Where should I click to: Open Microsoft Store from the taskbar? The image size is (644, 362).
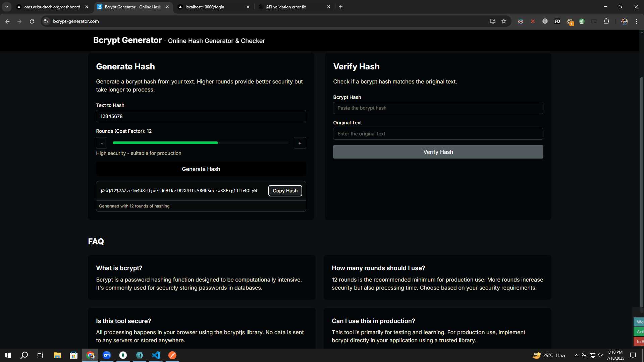pyautogui.click(x=73, y=355)
